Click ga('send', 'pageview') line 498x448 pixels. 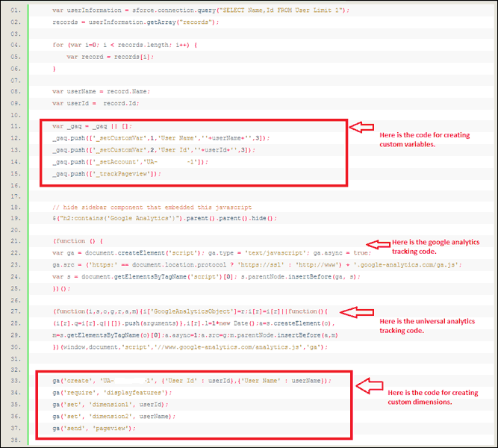pyautogui.click(x=94, y=428)
